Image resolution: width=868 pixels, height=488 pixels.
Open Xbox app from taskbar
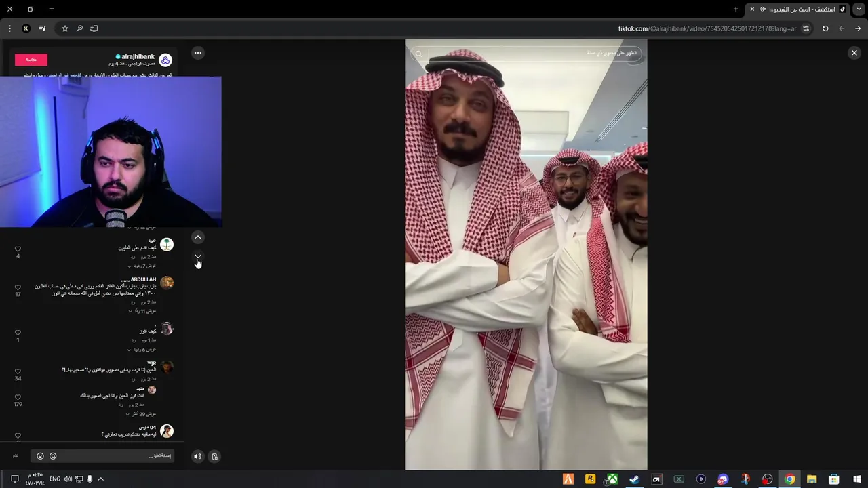coord(612,479)
